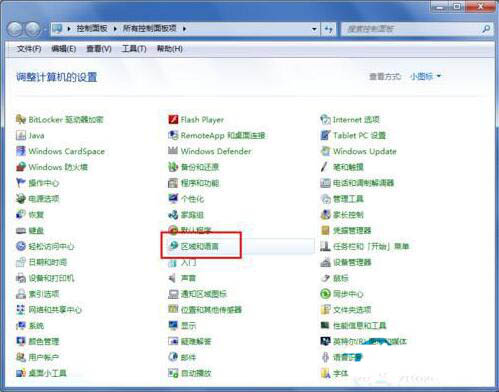Image resolution: width=499 pixels, height=392 pixels.
Task: Open the Tablet PC 设置 link
Action: click(x=359, y=135)
